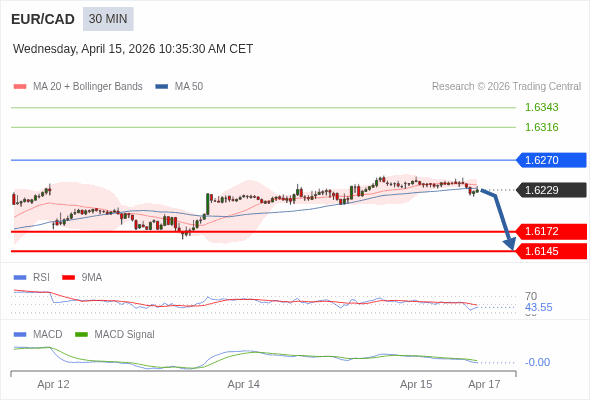Click the 1.6316 resistance level label

pyautogui.click(x=541, y=127)
